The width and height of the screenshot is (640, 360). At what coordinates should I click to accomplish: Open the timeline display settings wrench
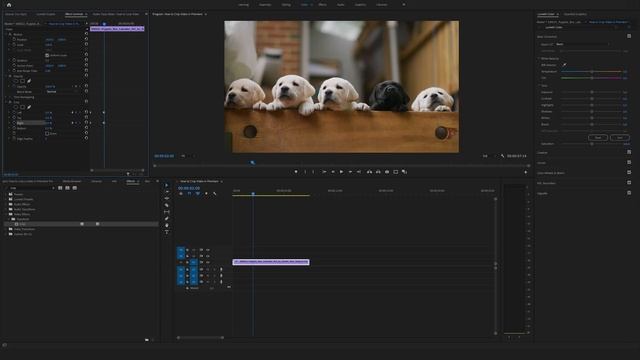[x=215, y=193]
